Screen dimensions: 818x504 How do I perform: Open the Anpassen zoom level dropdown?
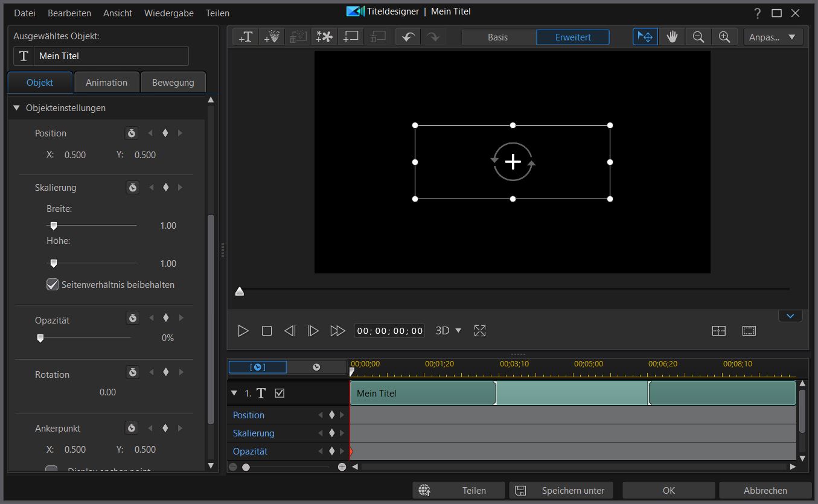pyautogui.click(x=773, y=36)
